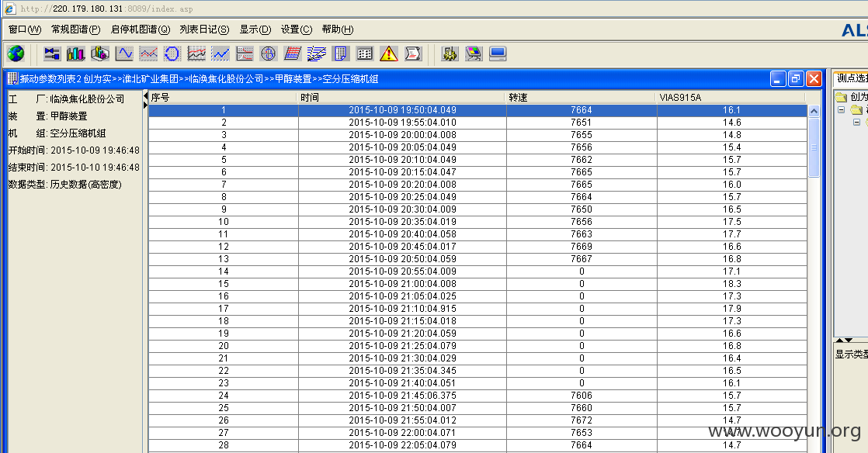Click the 时间 column header

[402, 97]
